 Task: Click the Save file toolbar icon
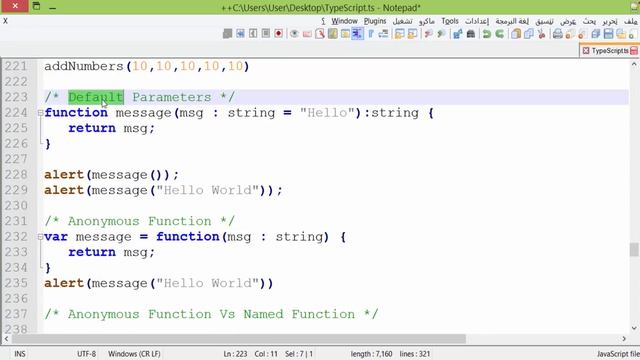click(x=608, y=34)
